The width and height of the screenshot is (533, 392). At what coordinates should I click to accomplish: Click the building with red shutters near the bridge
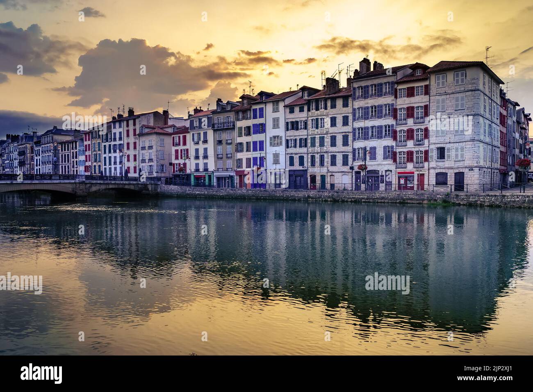click(131, 144)
